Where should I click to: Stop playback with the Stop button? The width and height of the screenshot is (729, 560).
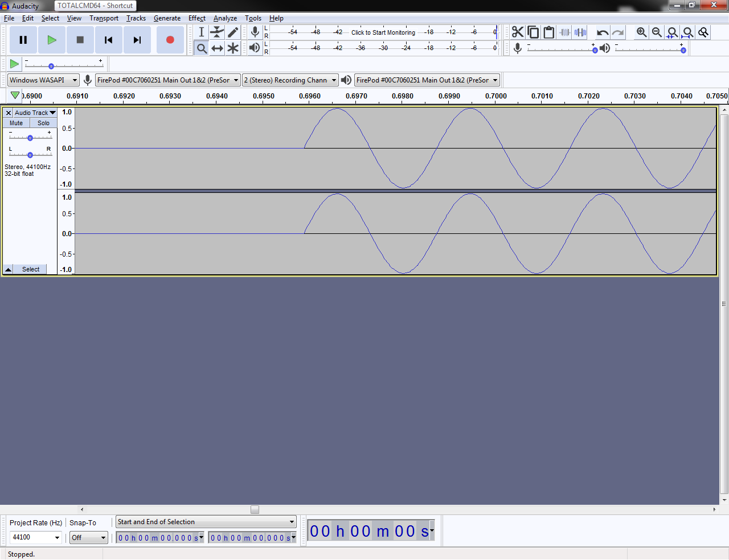(x=80, y=40)
